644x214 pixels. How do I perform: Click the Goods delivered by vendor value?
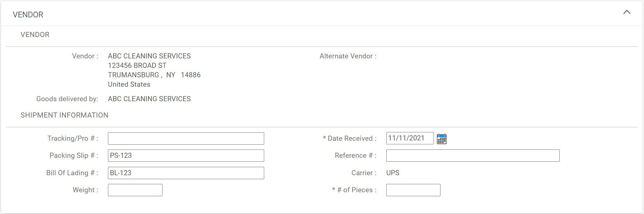point(149,99)
